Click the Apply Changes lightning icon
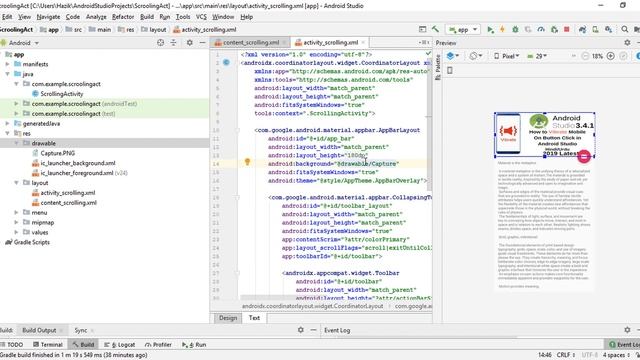 (x=502, y=29)
